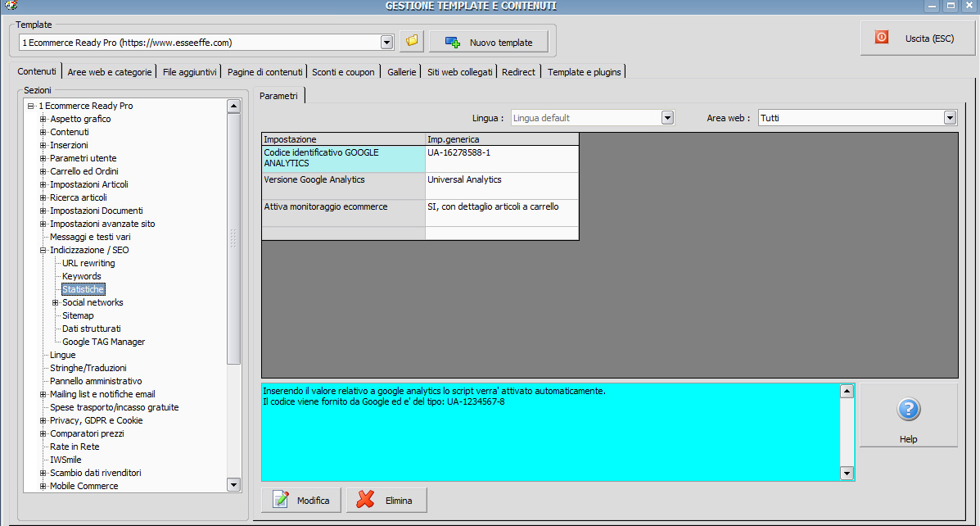
Task: Click the Imp.generica column header
Action: pos(502,139)
